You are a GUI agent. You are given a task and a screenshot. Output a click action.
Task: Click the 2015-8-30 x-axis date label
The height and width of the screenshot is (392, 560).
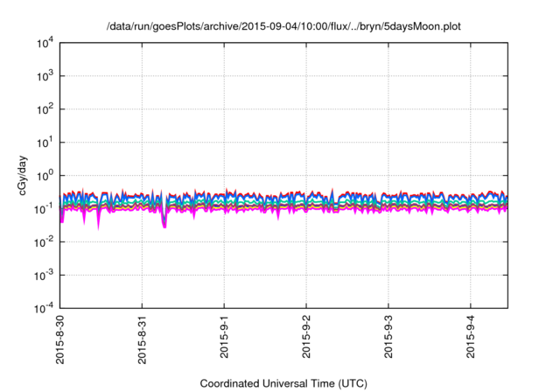pos(60,339)
